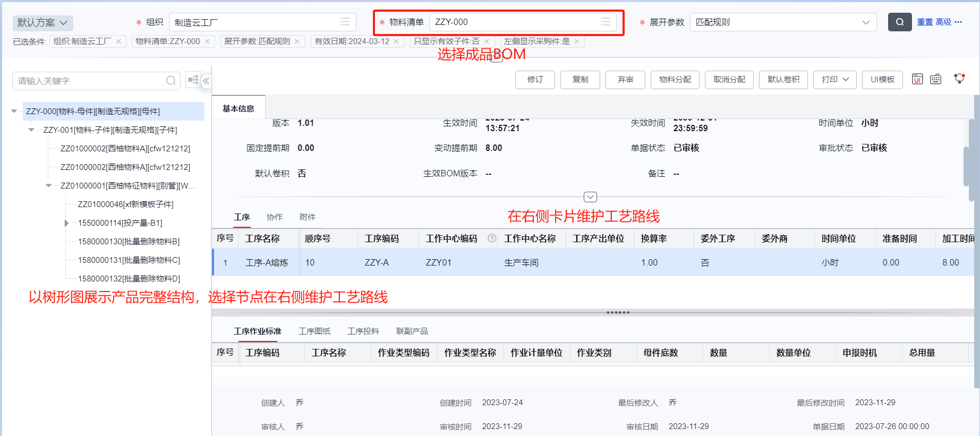
Task: Open the 组织 field list picker icon
Action: pyautogui.click(x=345, y=22)
